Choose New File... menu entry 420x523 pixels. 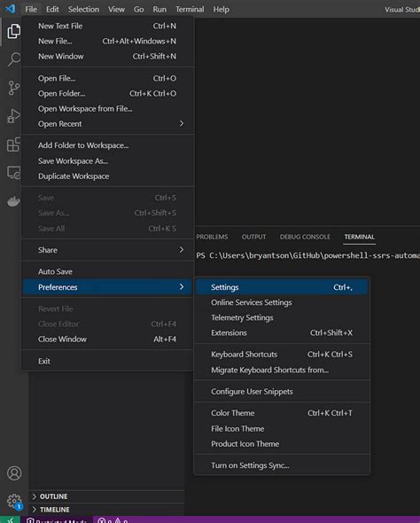[x=108, y=41]
